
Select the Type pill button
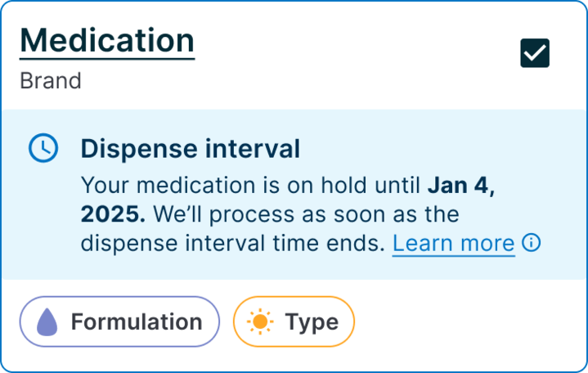point(294,321)
